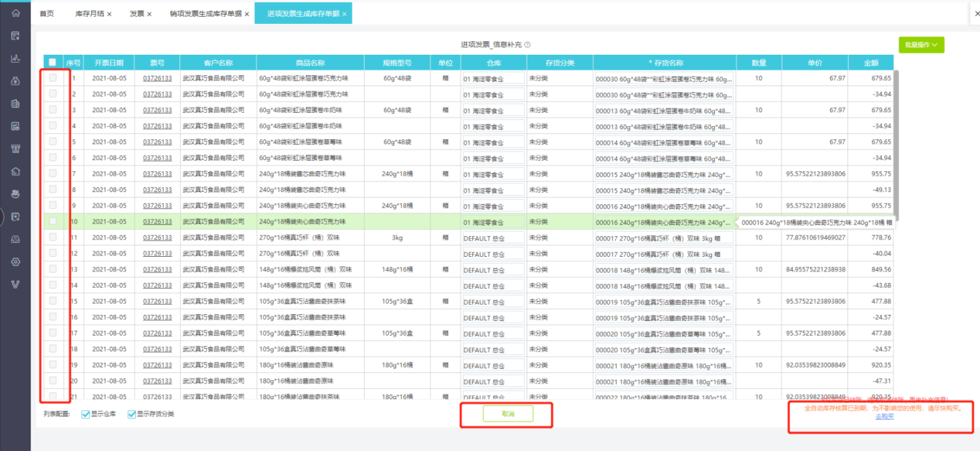This screenshot has height=451, width=980.
Task: Click the help icon beside 进项发票_信息补充
Action: 527,45
